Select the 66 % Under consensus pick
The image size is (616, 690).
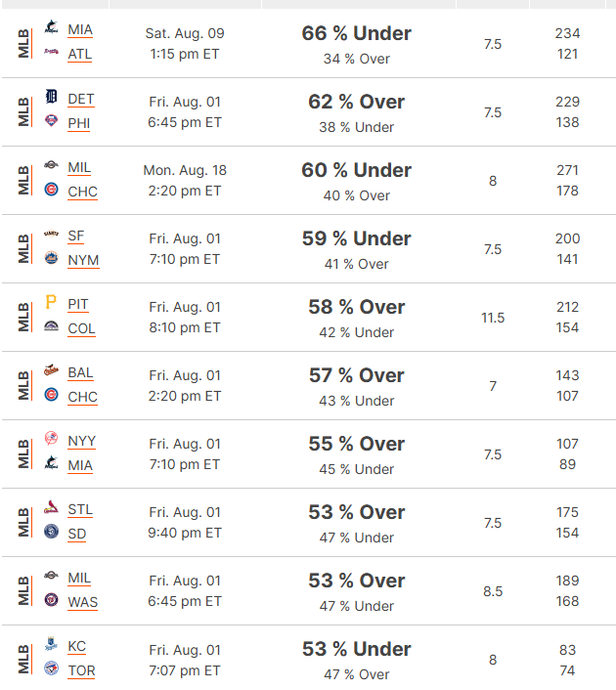pyautogui.click(x=356, y=33)
